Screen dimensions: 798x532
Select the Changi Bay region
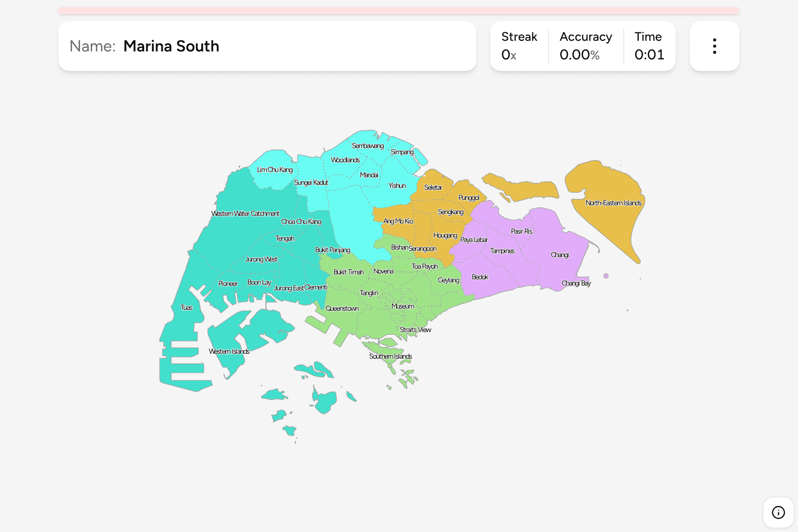pos(576,283)
